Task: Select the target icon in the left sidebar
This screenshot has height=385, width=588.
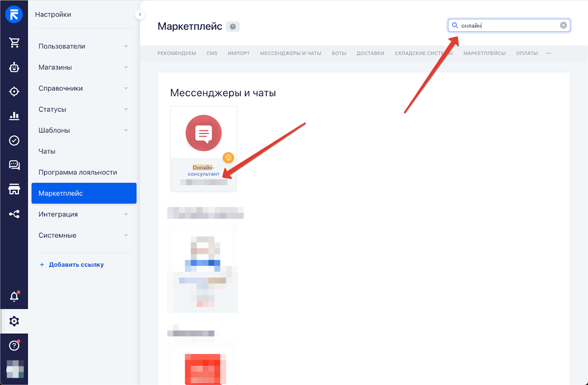Action: (x=14, y=91)
